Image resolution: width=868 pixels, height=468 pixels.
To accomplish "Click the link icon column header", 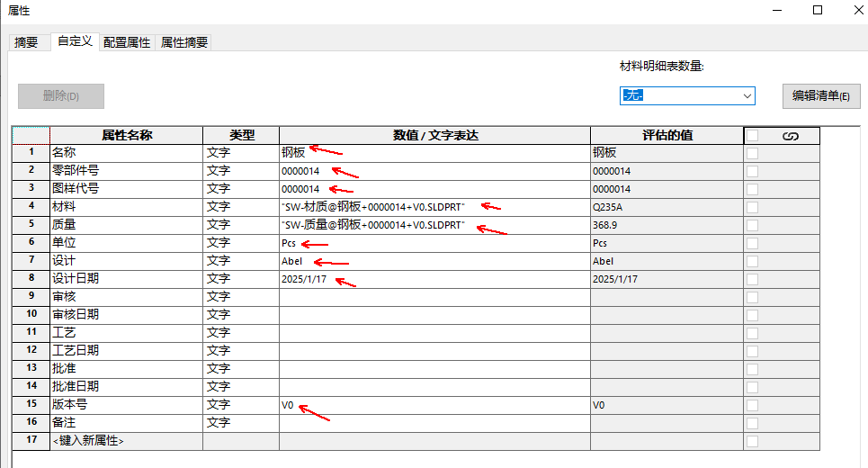I will click(790, 136).
